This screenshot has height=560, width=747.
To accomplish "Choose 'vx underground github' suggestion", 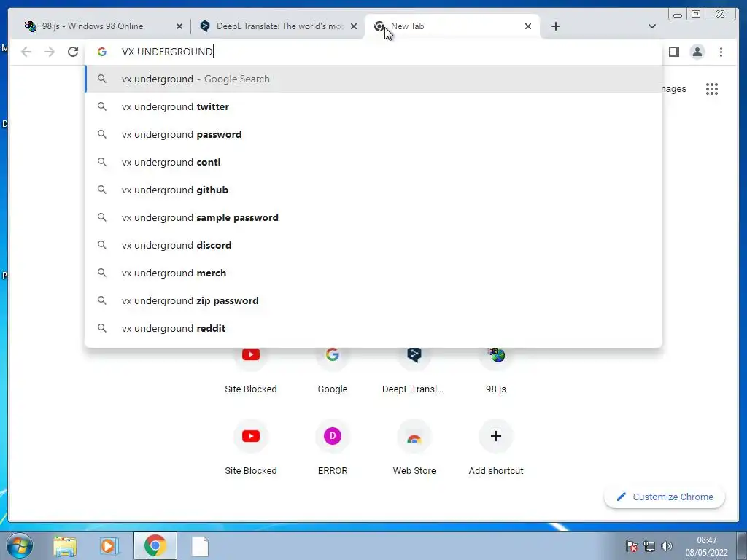I will tap(373, 190).
